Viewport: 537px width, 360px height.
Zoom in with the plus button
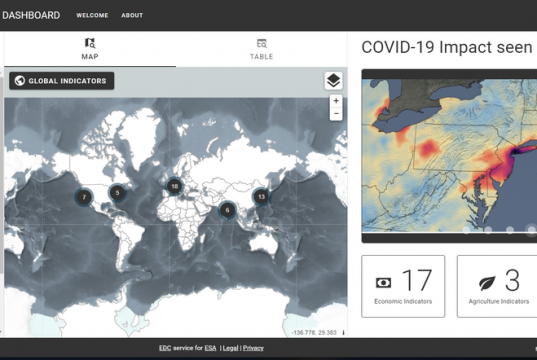tap(336, 101)
